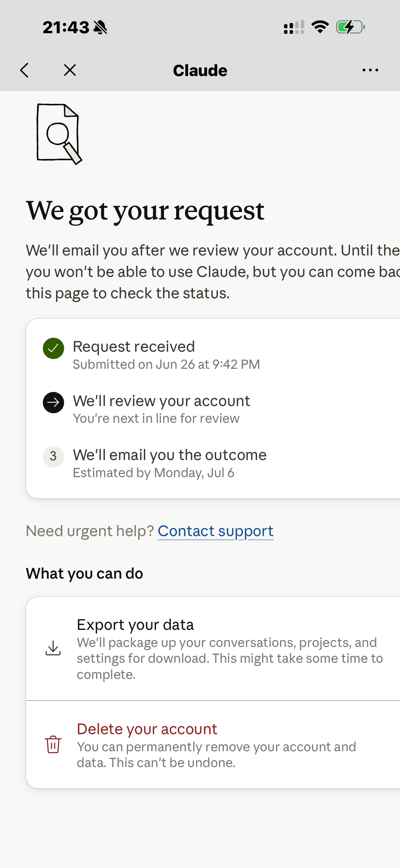Viewport: 400px width, 868px height.
Task: Tap the Claude page title
Action: click(x=200, y=70)
